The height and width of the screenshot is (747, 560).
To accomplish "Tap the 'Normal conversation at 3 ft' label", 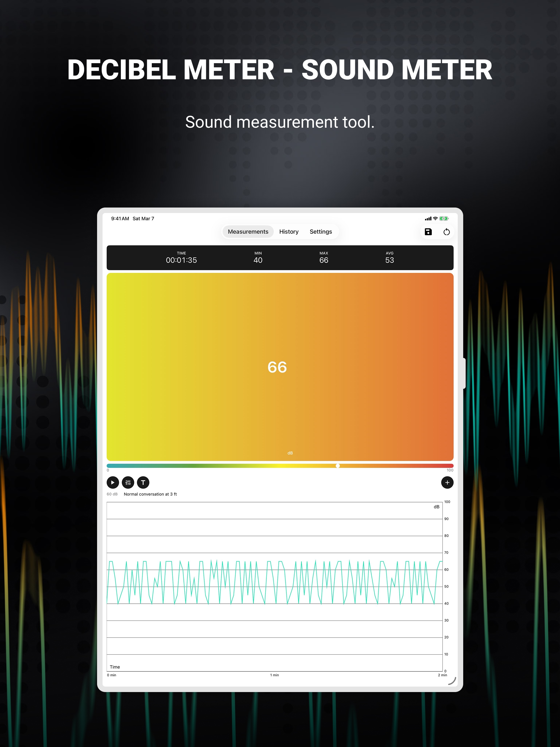I will point(150,494).
